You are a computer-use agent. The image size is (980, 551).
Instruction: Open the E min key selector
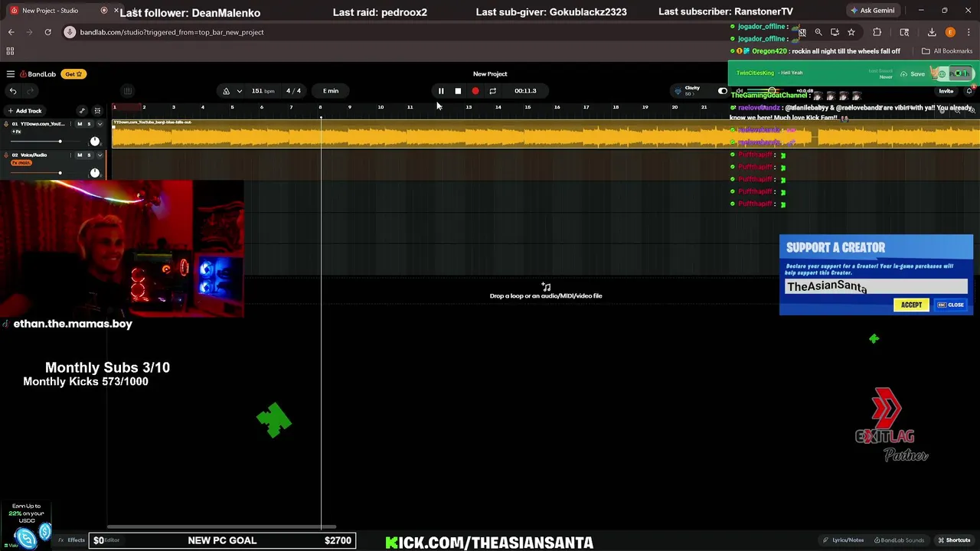coord(331,91)
